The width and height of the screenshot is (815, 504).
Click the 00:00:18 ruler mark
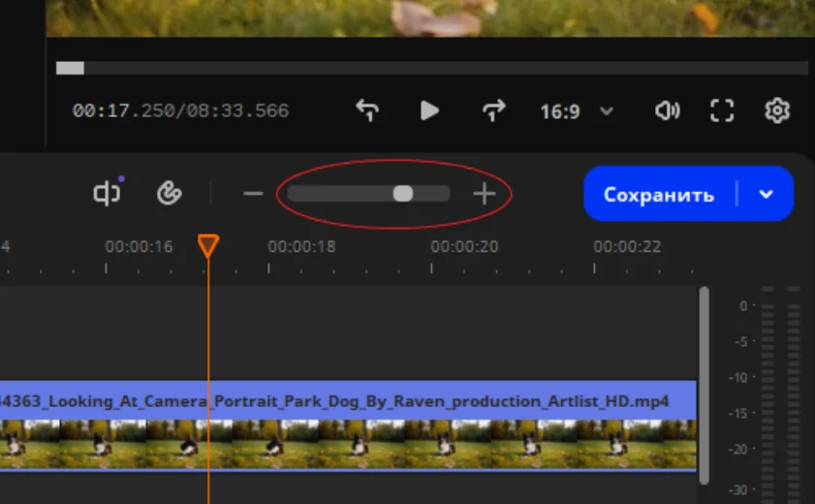click(301, 246)
